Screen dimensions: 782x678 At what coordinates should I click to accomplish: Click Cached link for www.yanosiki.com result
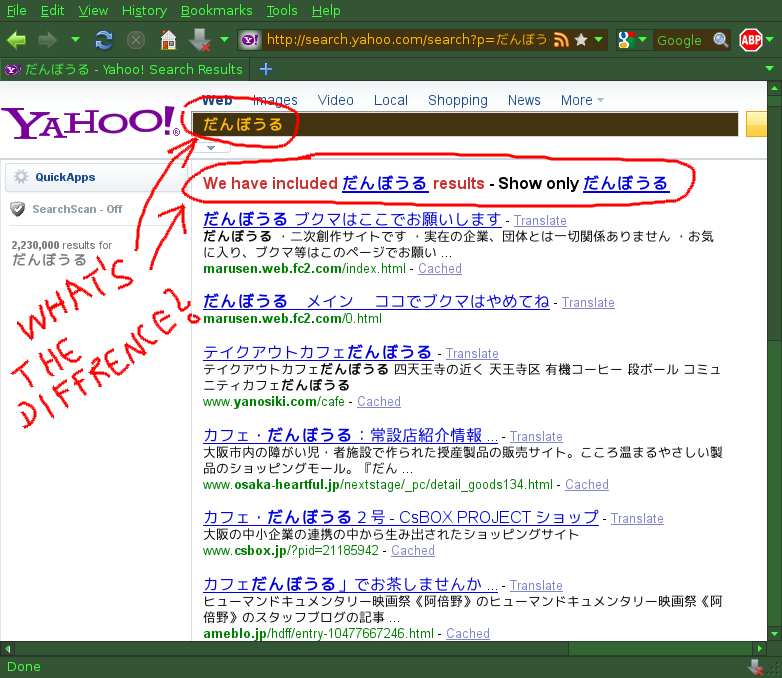tap(379, 402)
